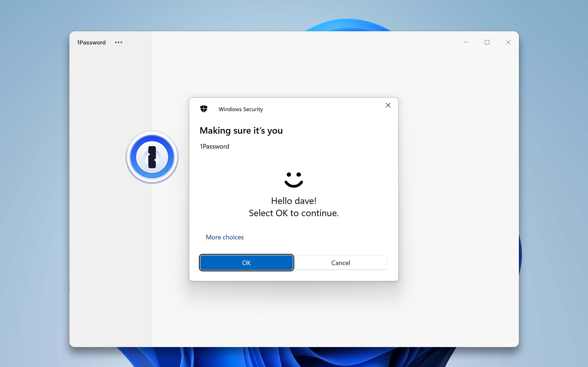Viewport: 588px width, 367px height.
Task: Minimize the 1Password window
Action: (466, 42)
